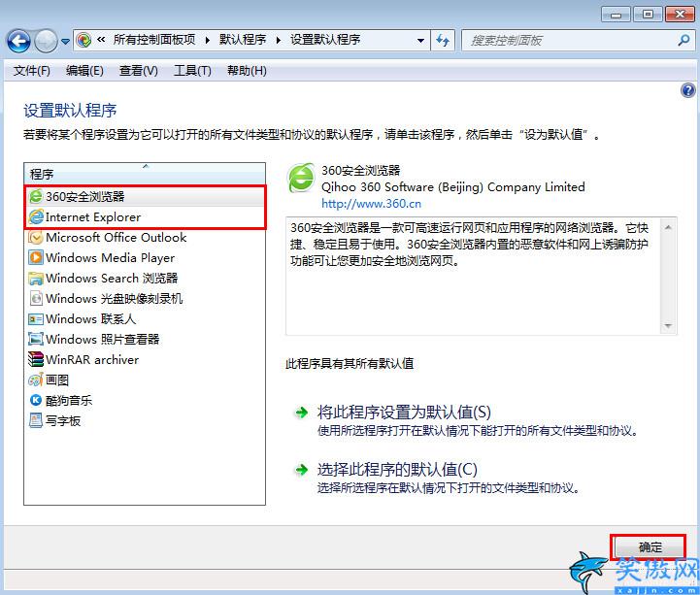Click the Windows Media Player icon

[36, 257]
